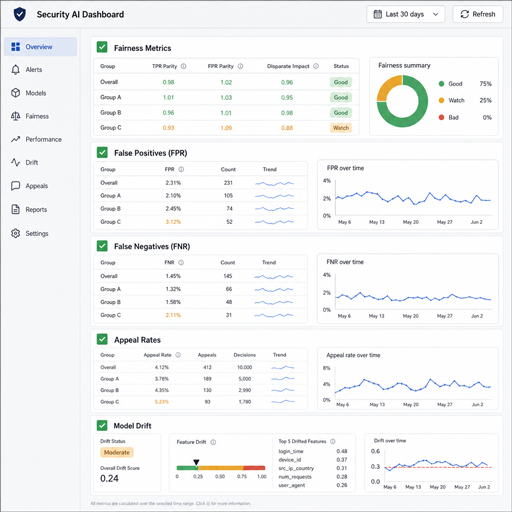Screen dimensions: 512x512
Task: Click the Good status badge for Overall
Action: 341,82
